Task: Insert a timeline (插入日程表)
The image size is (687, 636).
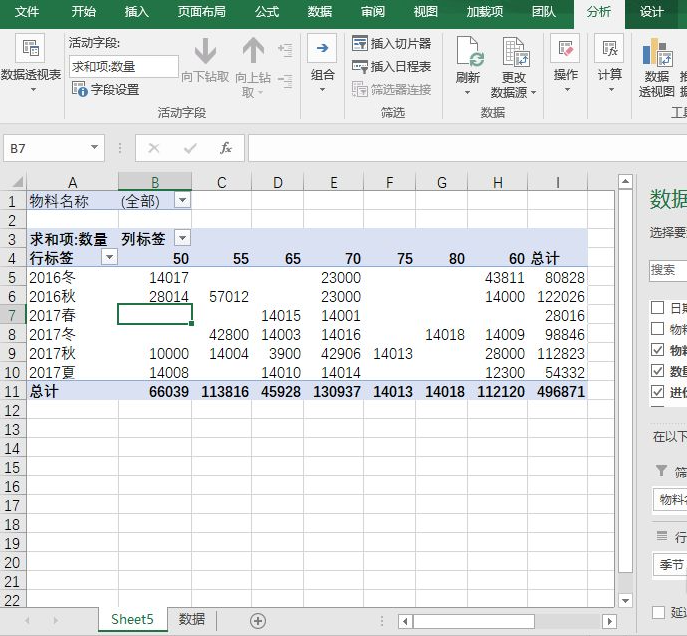Action: [x=392, y=66]
